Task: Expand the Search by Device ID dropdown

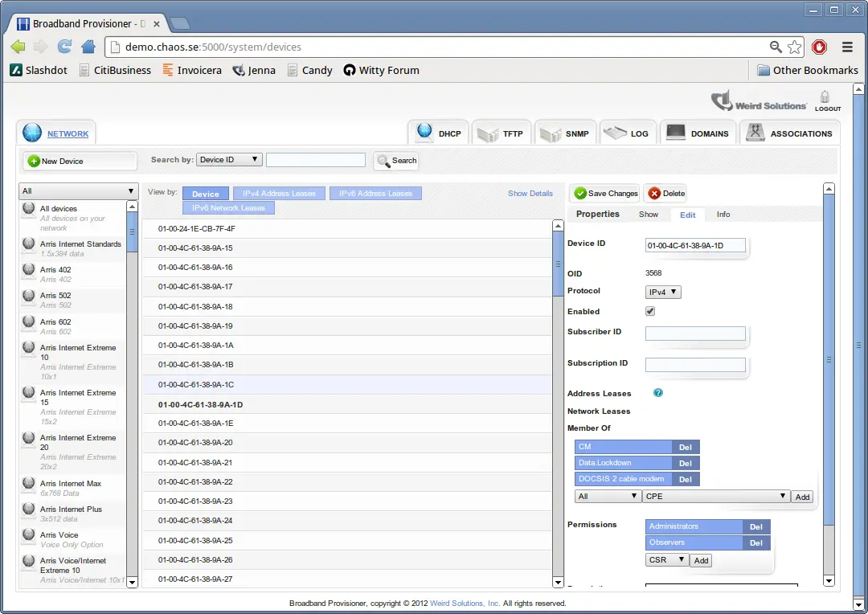Action: [x=230, y=160]
